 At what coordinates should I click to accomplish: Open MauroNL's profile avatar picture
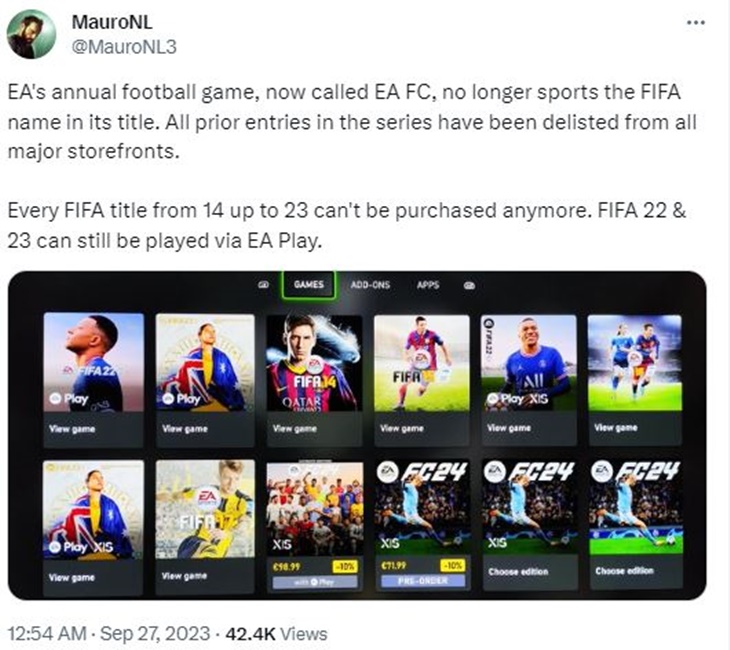(x=31, y=34)
